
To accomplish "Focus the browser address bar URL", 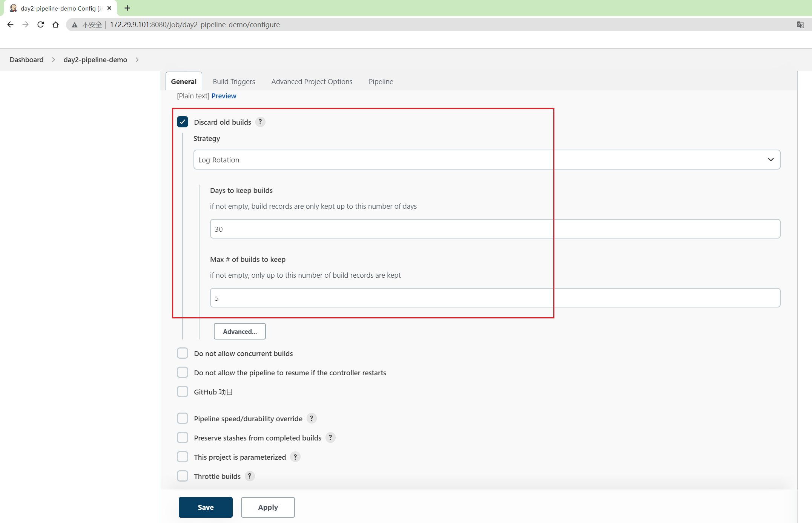I will pyautogui.click(x=195, y=24).
